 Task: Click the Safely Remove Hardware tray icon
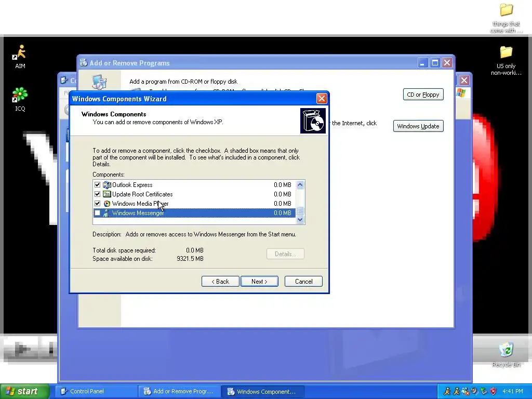tap(484, 391)
